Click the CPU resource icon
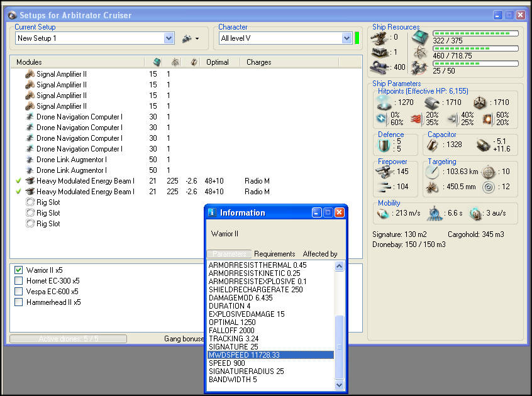The width and height of the screenshot is (532, 396). (420, 37)
